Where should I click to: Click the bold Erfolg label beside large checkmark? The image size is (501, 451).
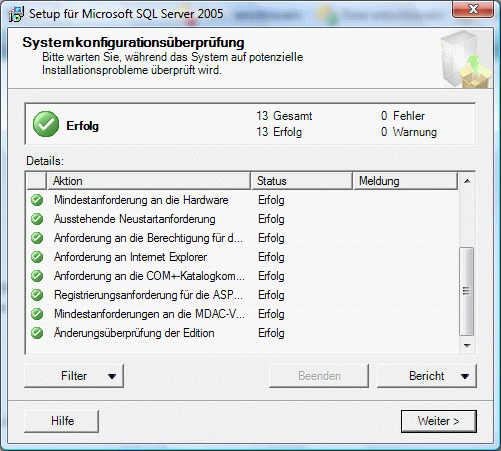click(x=83, y=126)
